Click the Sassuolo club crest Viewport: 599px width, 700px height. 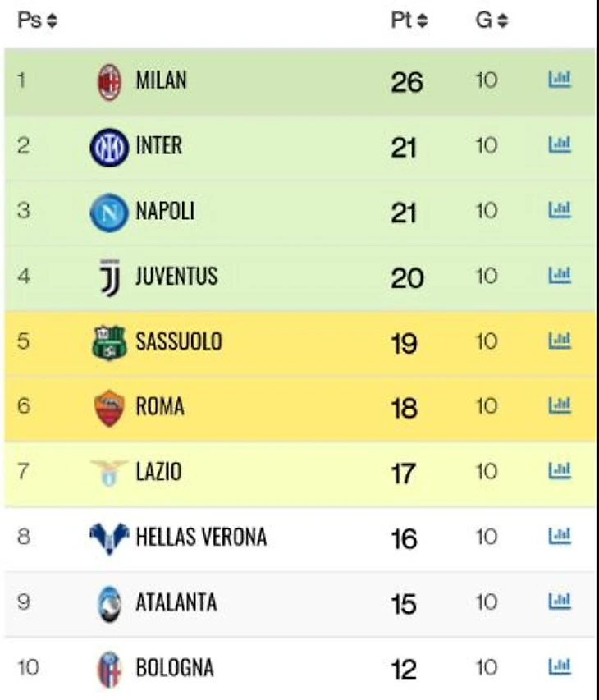[x=109, y=342]
